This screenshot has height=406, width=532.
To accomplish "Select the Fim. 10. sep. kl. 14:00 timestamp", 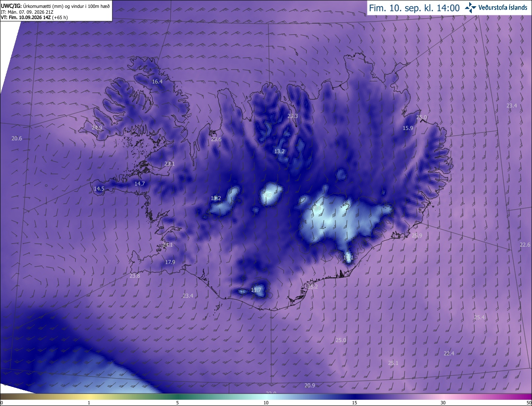I will coord(414,8).
